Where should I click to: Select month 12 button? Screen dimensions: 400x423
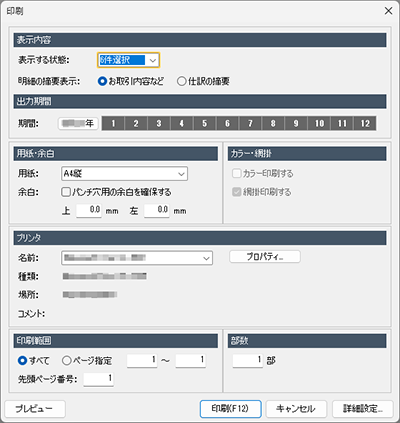point(365,123)
